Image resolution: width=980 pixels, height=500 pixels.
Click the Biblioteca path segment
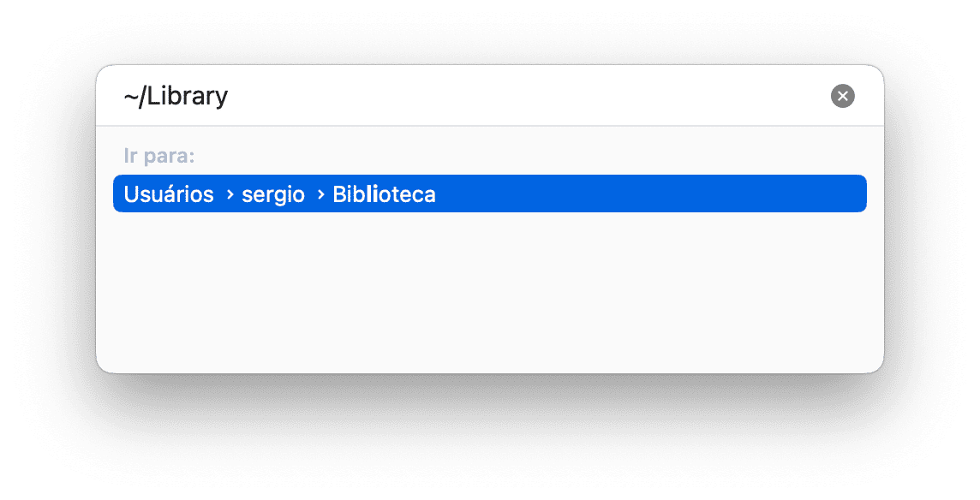pyautogui.click(x=384, y=194)
